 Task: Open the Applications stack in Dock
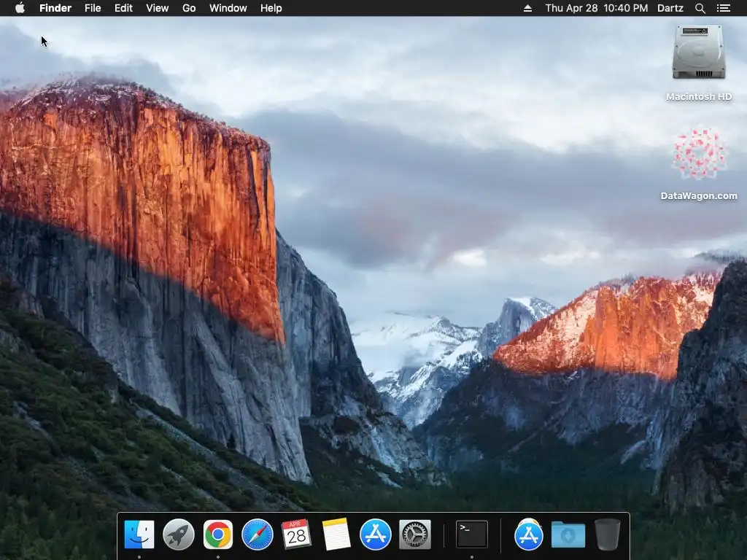point(529,534)
